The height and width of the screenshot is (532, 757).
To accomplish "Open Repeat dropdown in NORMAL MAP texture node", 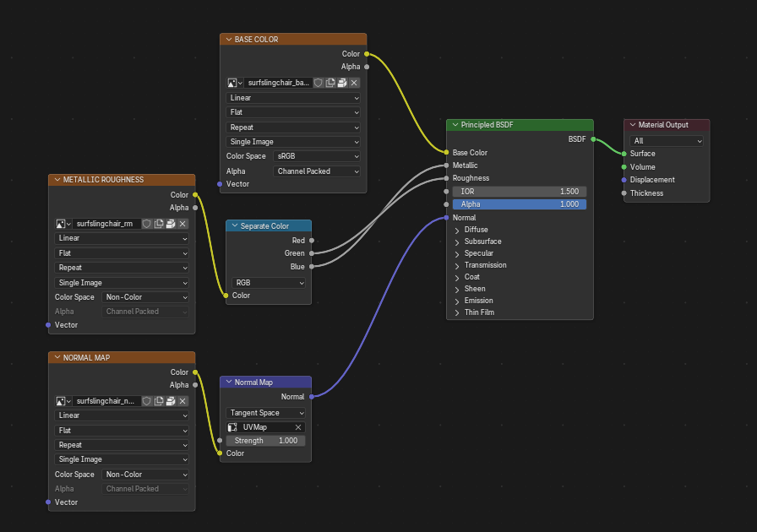I will point(122,445).
